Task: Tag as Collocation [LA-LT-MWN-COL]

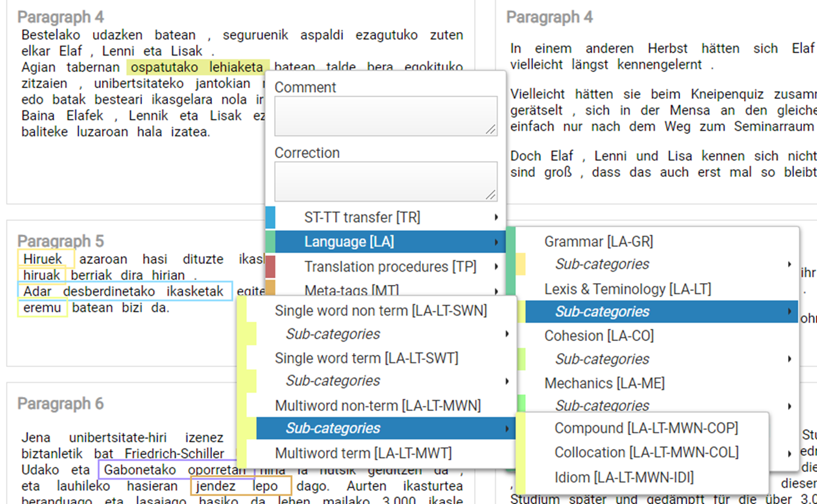Action: 646,453
